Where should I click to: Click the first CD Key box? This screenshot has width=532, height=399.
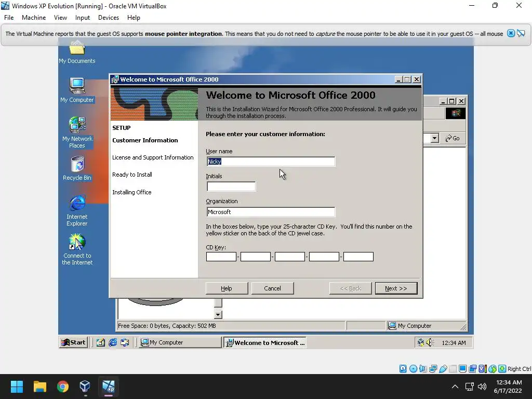[x=221, y=257]
